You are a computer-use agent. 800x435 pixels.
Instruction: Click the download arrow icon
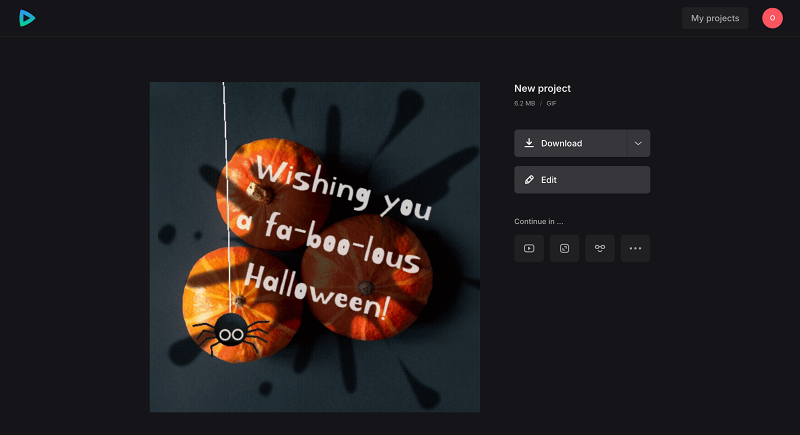pos(530,143)
